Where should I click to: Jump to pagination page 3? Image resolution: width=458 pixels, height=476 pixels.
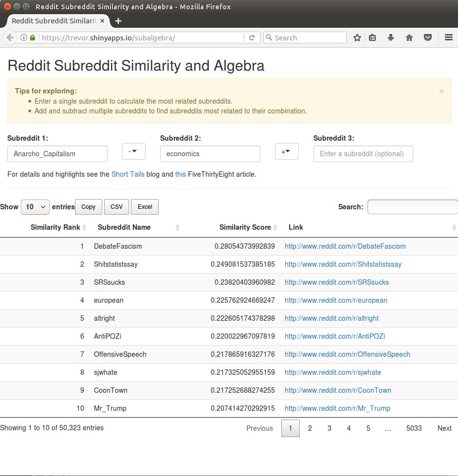click(330, 428)
